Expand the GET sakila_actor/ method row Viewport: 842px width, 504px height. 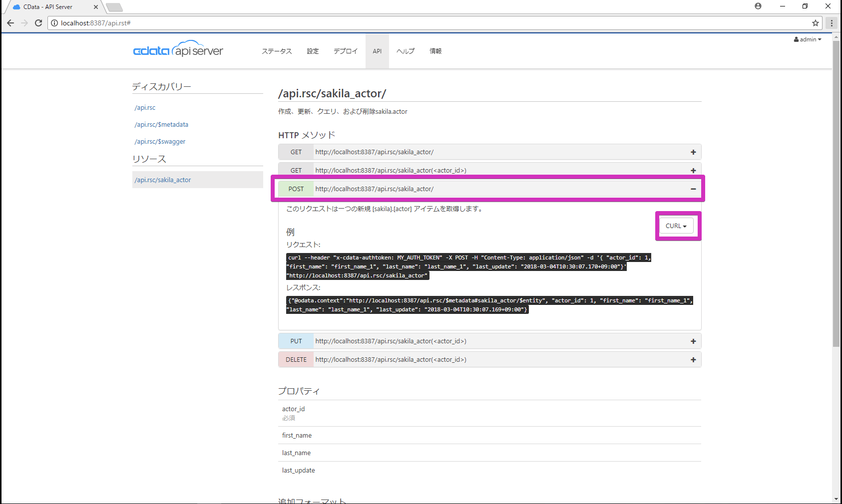click(490, 152)
